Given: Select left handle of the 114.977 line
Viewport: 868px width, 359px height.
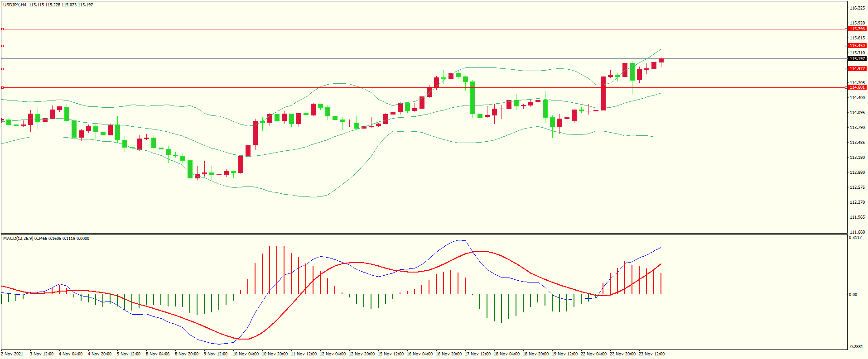Looking at the screenshot, I should tap(3, 69).
